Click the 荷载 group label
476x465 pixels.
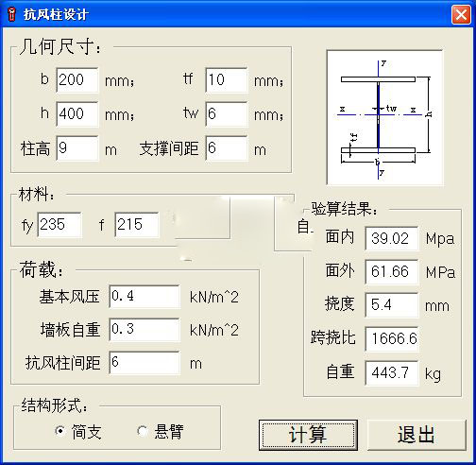tap(42, 269)
